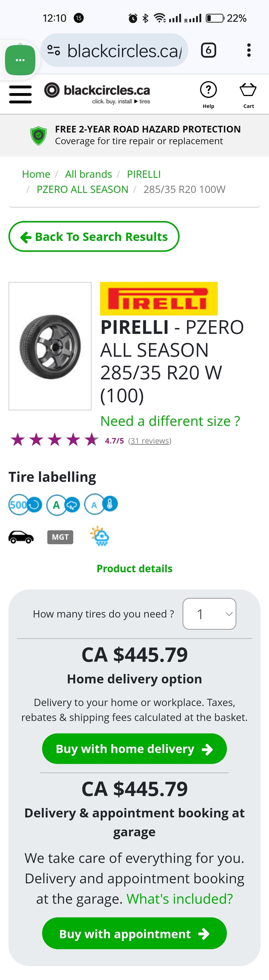269x980 pixels.
Task: Open the browser tab switcher
Action: coord(208,50)
